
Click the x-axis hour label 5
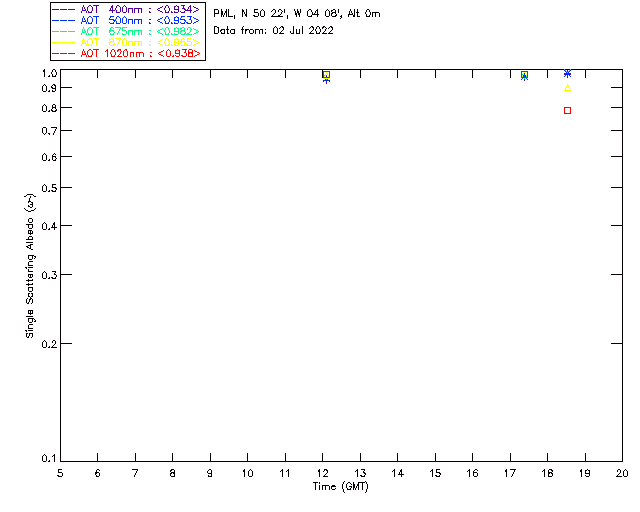click(60, 473)
